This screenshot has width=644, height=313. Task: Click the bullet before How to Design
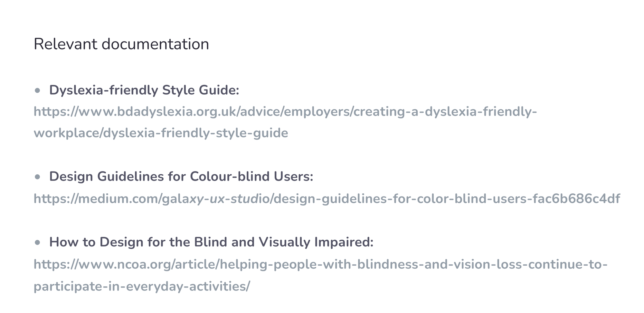click(x=37, y=242)
